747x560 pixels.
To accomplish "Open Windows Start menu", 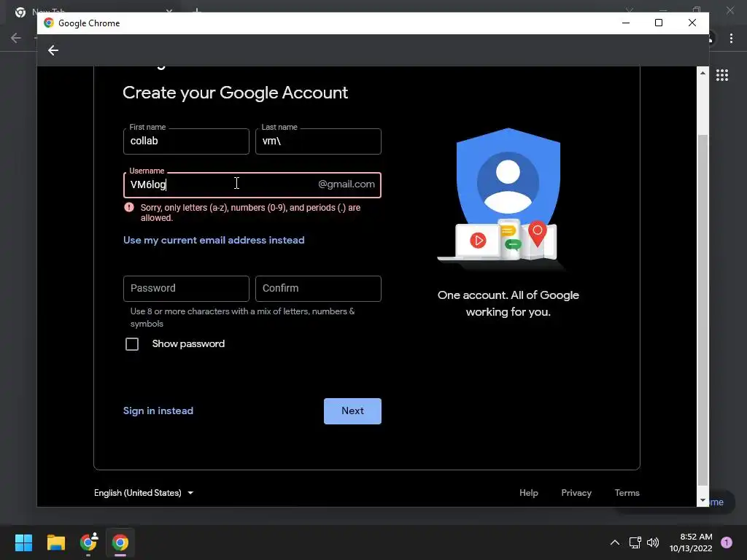I will tap(23, 542).
